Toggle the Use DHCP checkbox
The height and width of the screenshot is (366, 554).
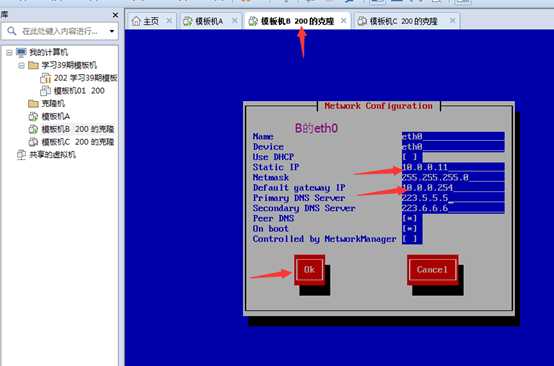(409, 157)
